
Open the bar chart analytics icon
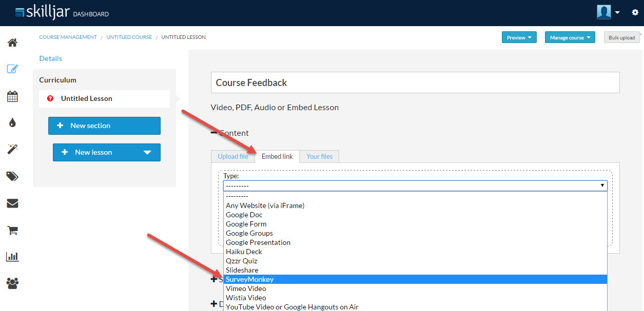point(12,257)
